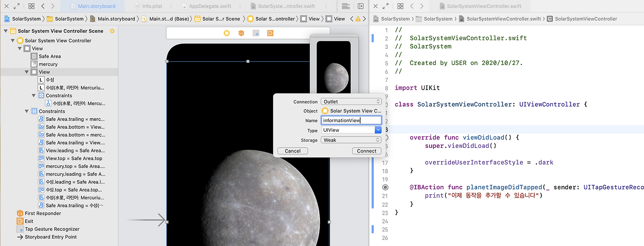Screen dimensions: 644x246
Task: Click the View Controller icon in scene dock
Action: pyautogui.click(x=226, y=33)
